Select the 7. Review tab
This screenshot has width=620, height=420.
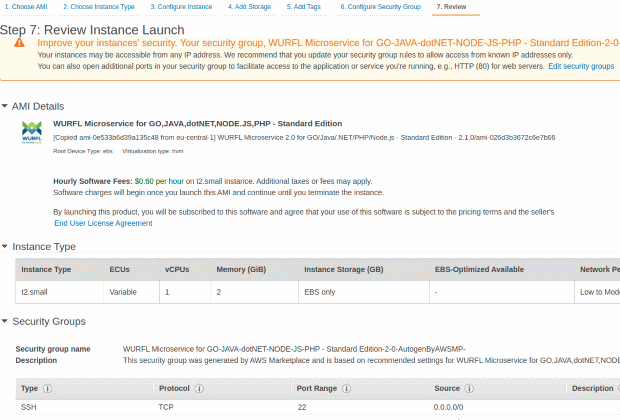coord(451,7)
